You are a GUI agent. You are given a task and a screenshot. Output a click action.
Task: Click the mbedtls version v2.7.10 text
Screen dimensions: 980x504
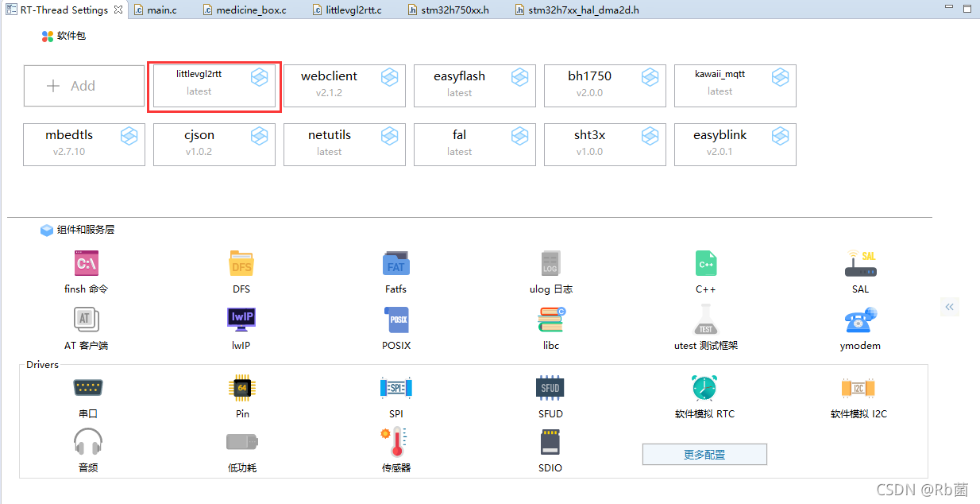point(69,152)
